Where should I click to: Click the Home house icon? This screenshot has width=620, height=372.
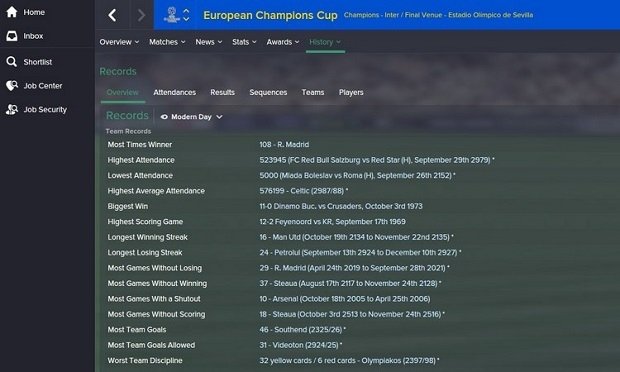tap(12, 12)
